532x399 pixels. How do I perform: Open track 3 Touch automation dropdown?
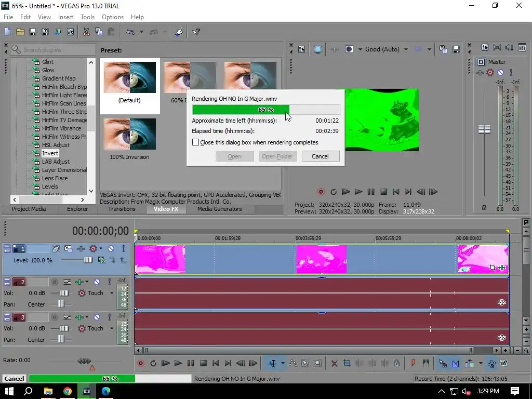[112, 328]
